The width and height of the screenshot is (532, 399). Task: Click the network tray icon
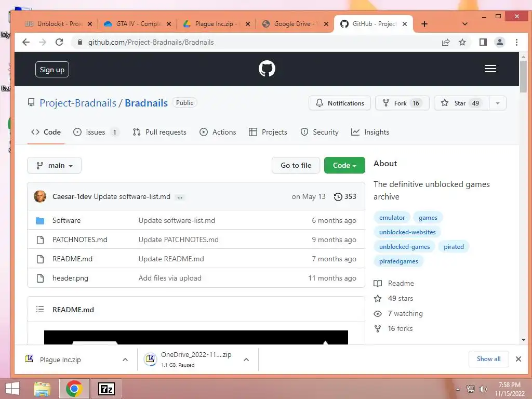(x=470, y=389)
